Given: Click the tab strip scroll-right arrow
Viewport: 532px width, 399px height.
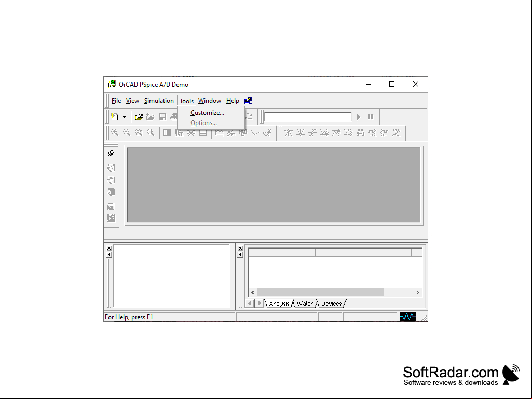Looking at the screenshot, I should tap(259, 304).
